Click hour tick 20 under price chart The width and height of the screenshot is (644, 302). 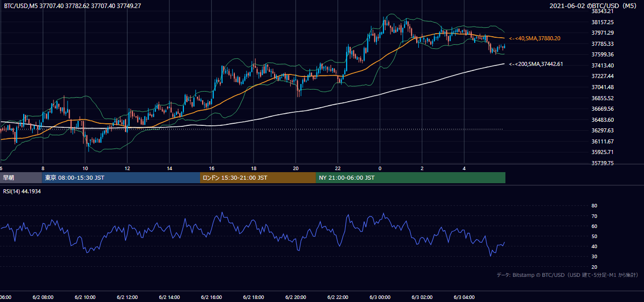[x=296, y=169]
